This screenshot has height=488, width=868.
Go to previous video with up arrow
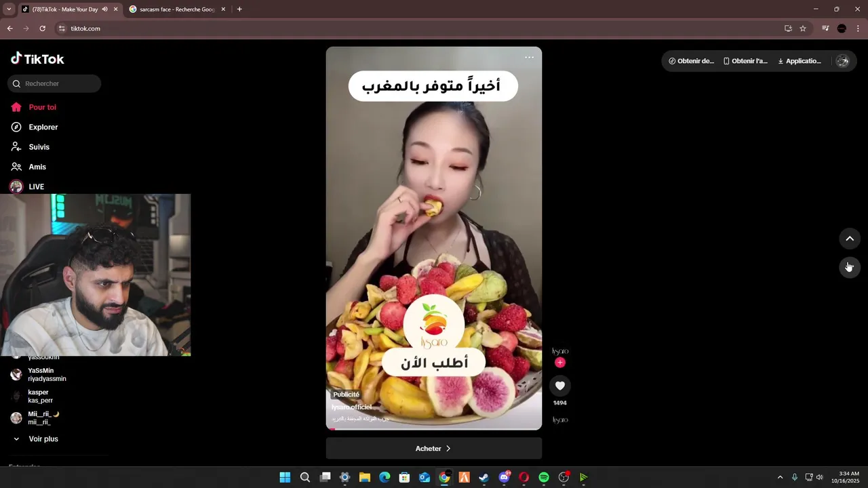pos(849,239)
